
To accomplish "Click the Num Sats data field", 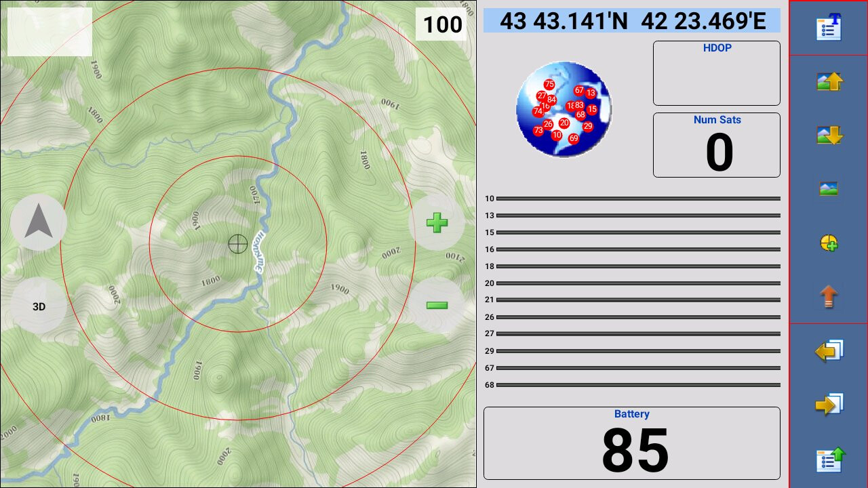I will click(x=716, y=145).
